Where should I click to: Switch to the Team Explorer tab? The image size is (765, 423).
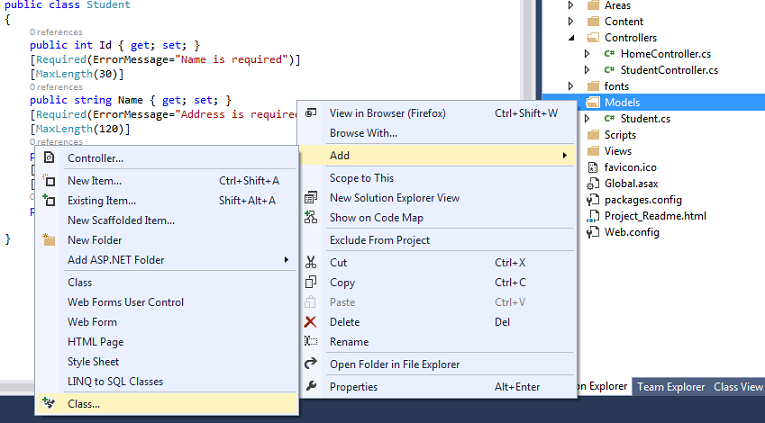(670, 387)
